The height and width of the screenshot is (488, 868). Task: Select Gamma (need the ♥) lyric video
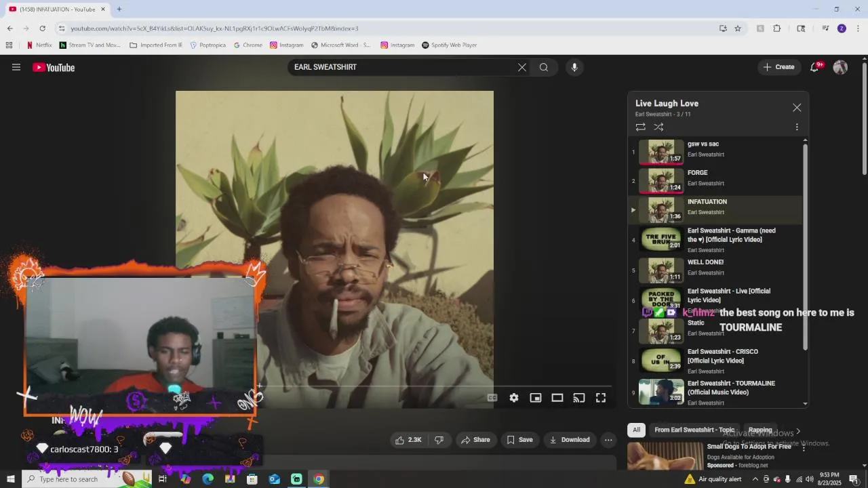(715, 240)
